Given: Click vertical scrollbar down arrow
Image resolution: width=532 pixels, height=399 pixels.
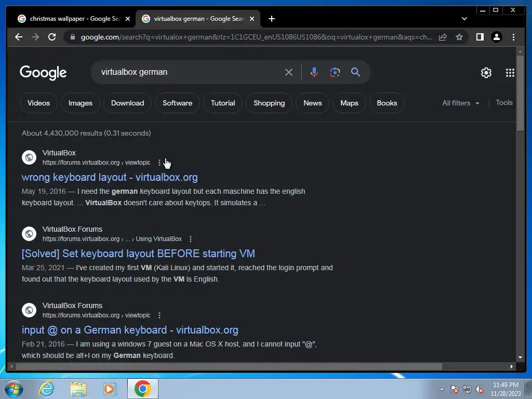Looking at the screenshot, I should point(520,357).
